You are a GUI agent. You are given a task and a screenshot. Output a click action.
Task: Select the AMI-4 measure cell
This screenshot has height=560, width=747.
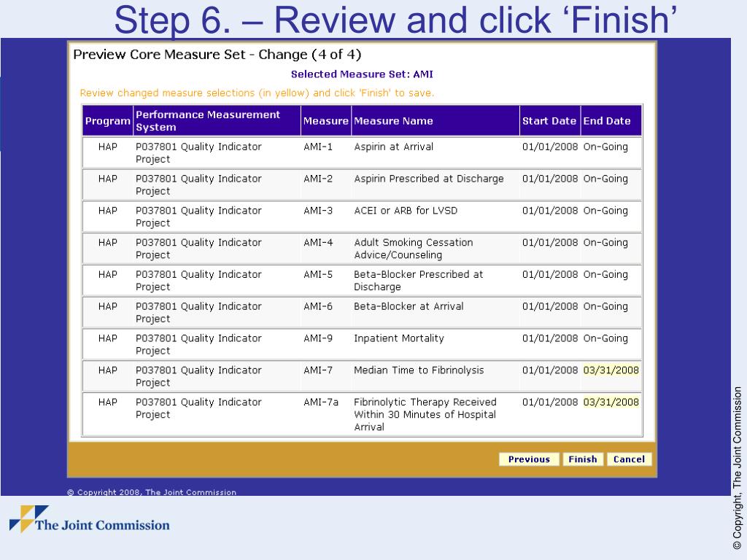point(318,242)
